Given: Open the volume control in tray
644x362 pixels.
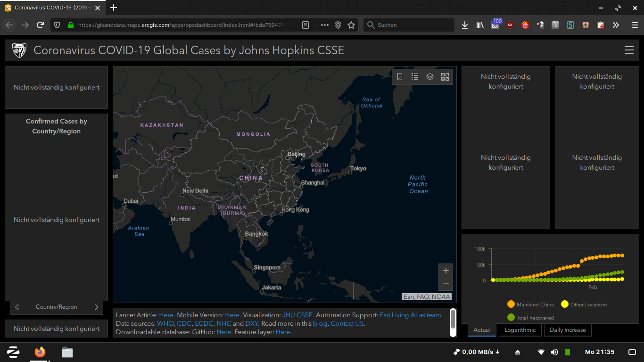Looking at the screenshot, I should 554,352.
